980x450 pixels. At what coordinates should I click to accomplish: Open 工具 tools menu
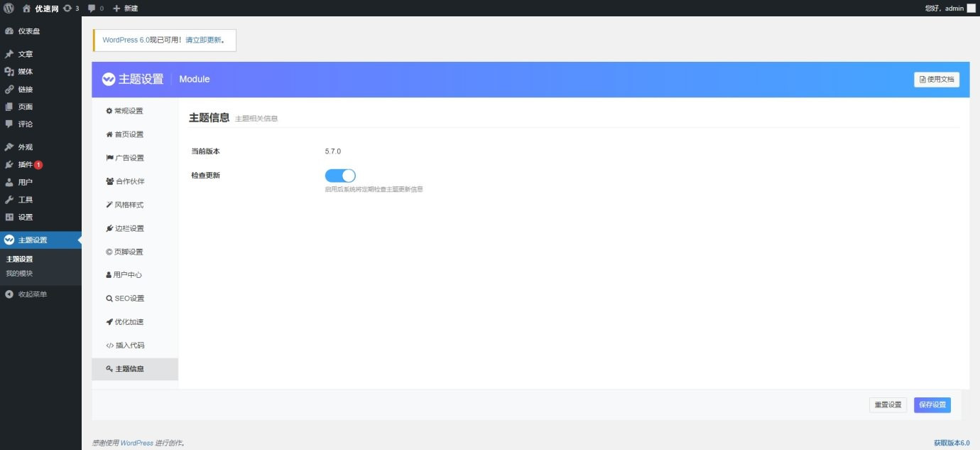point(40,200)
